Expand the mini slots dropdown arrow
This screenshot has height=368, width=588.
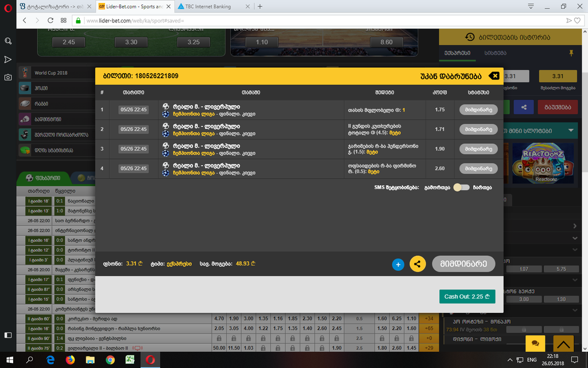(571, 131)
